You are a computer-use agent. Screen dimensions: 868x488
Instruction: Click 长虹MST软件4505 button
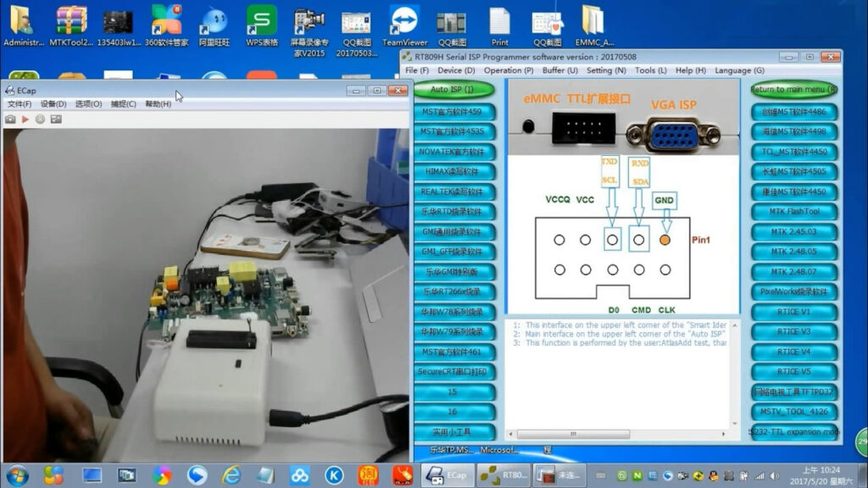coord(793,171)
